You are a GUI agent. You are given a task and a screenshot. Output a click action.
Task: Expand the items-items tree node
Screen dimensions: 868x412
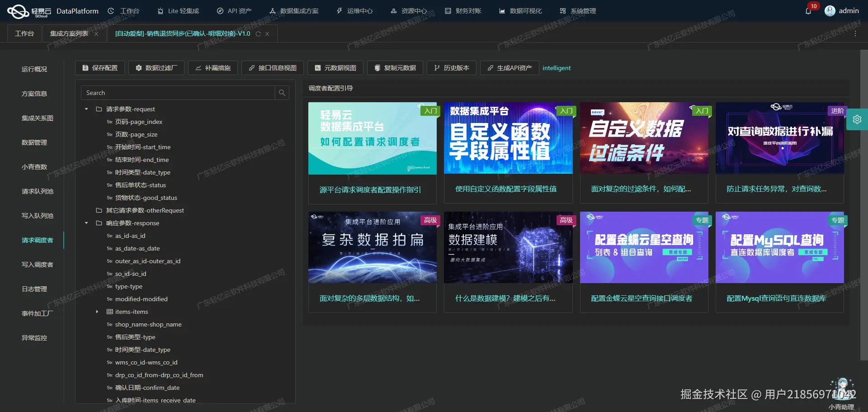96,312
